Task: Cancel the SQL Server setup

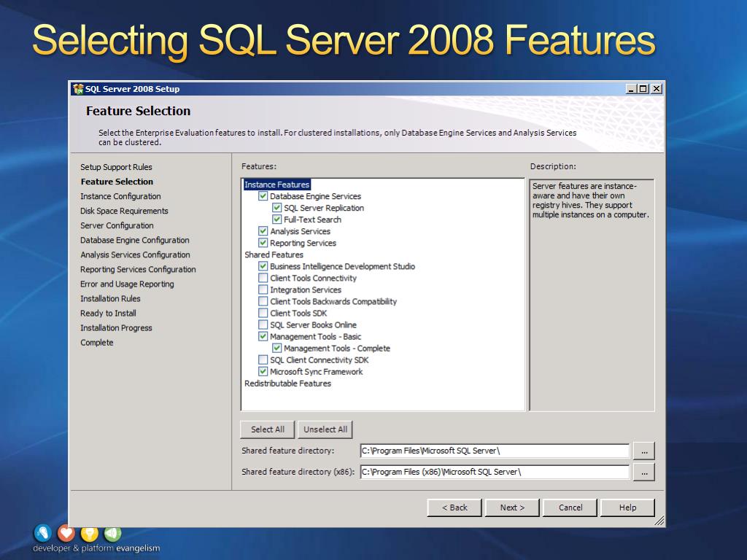Action: [x=570, y=507]
